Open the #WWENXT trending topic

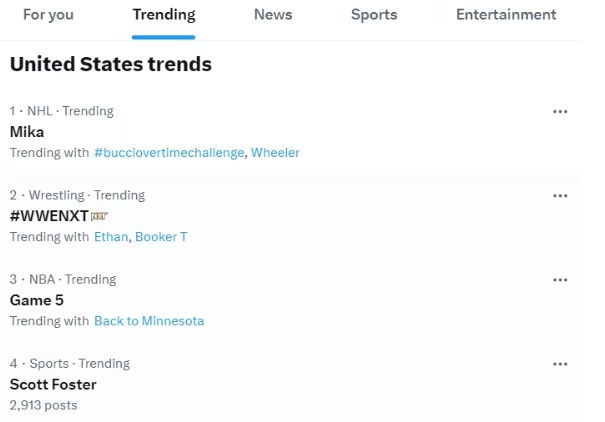coord(47,216)
